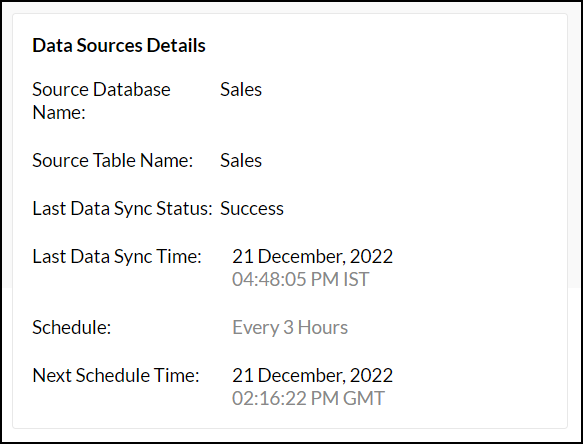583x444 pixels.
Task: Click the last sync date 21 December, 2022
Action: coord(312,257)
